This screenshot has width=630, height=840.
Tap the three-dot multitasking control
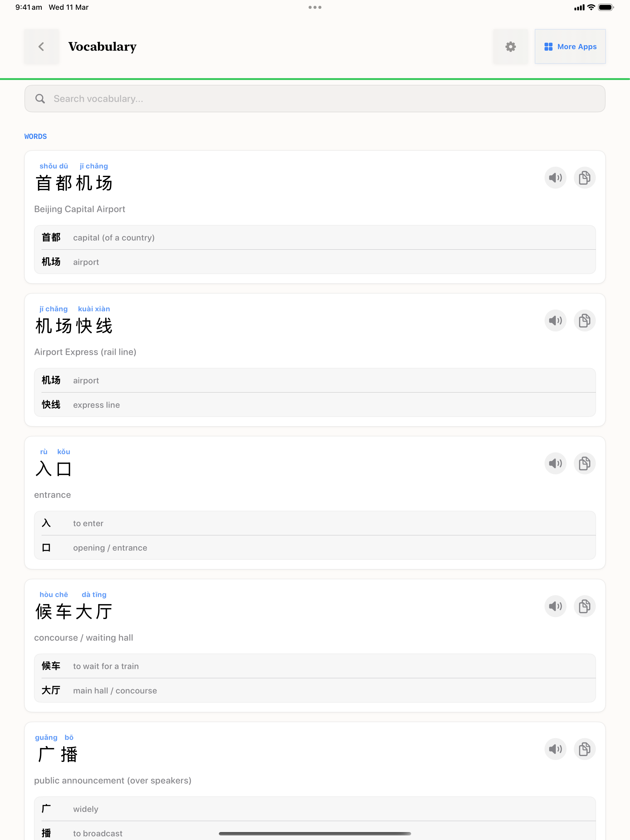point(315,7)
